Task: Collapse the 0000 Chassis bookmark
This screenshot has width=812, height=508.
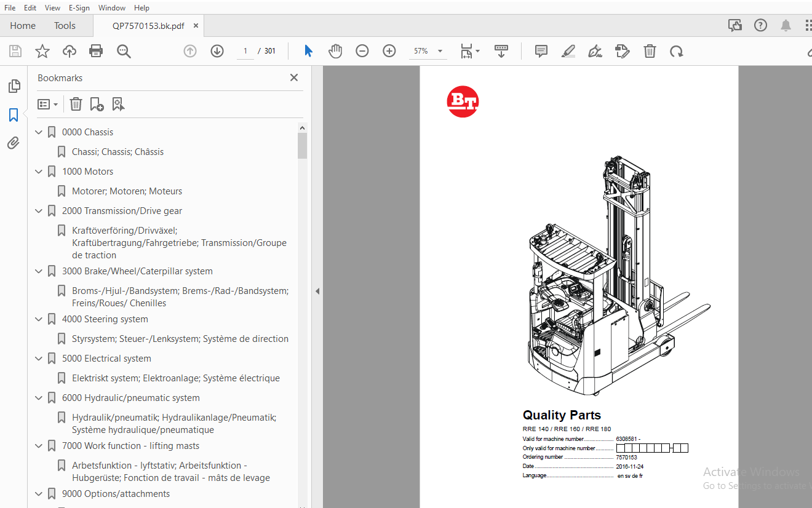Action: (x=39, y=132)
